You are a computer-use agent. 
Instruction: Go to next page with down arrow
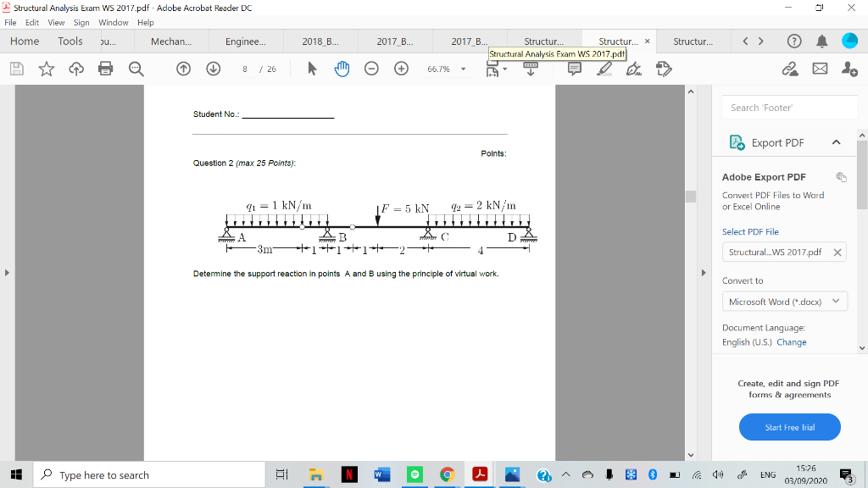click(213, 69)
